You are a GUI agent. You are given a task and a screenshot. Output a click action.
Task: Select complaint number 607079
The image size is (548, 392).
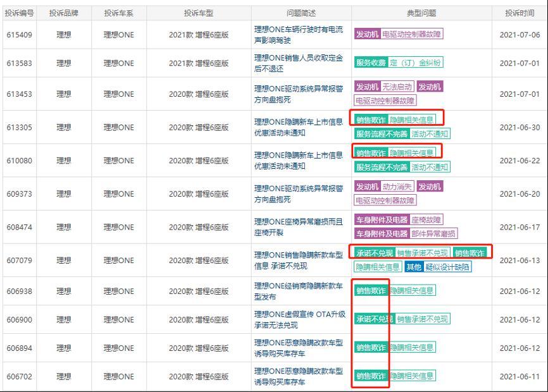[x=19, y=260]
